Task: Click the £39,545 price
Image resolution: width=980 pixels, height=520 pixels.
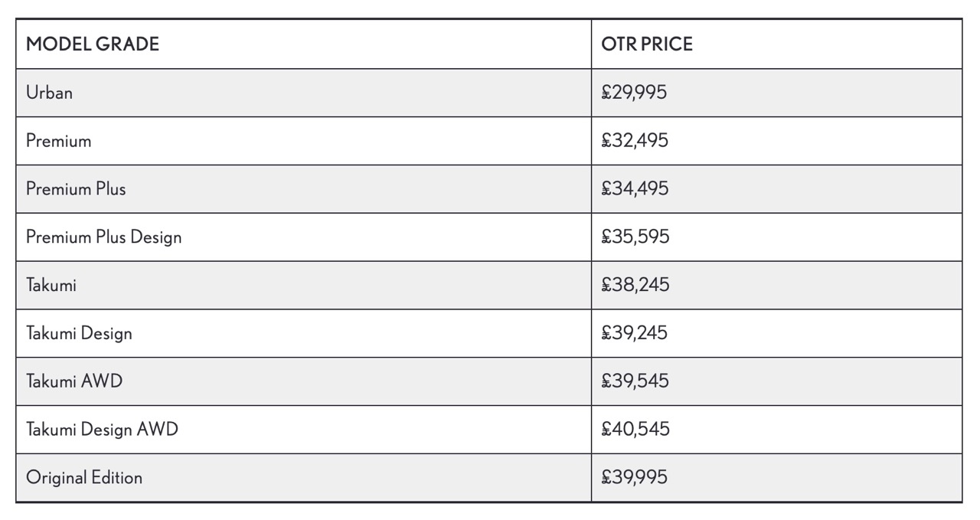Action: pyautogui.click(x=635, y=381)
